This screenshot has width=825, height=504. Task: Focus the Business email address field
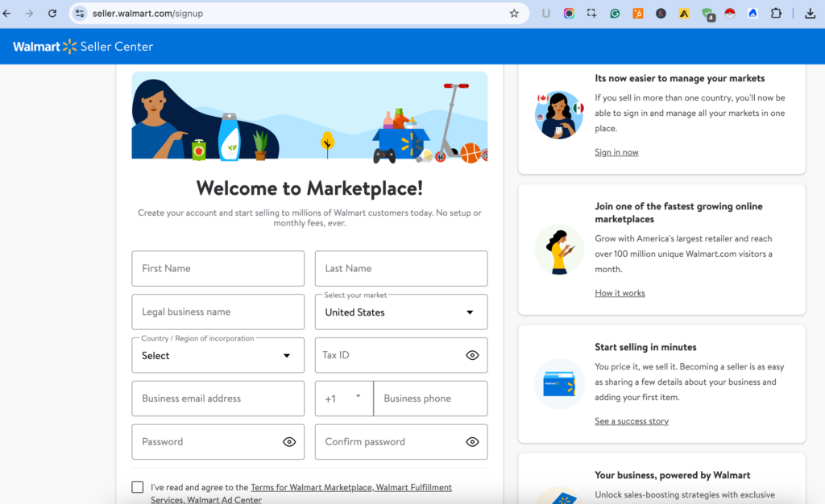[218, 399]
